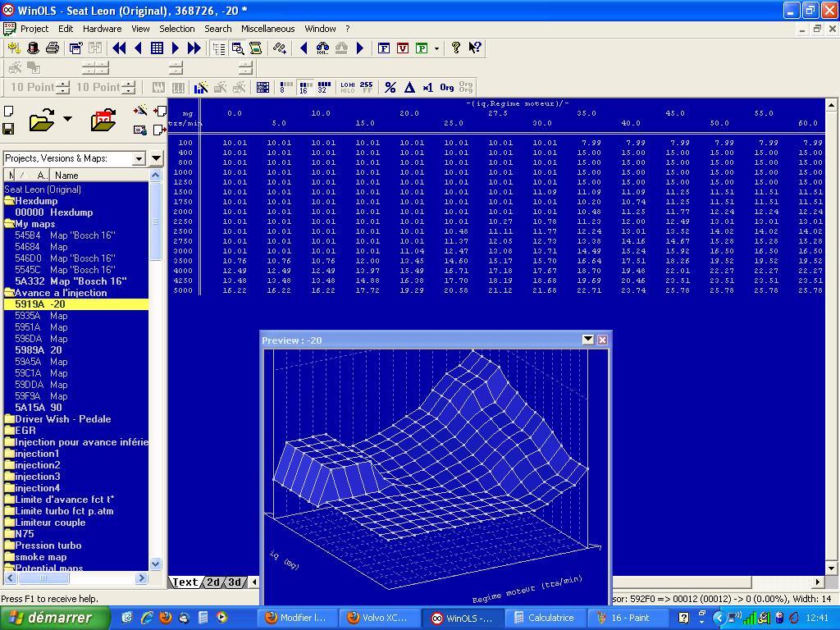This screenshot has height=630, width=840.
Task: Click the démarrer start button
Action: pyautogui.click(x=55, y=618)
